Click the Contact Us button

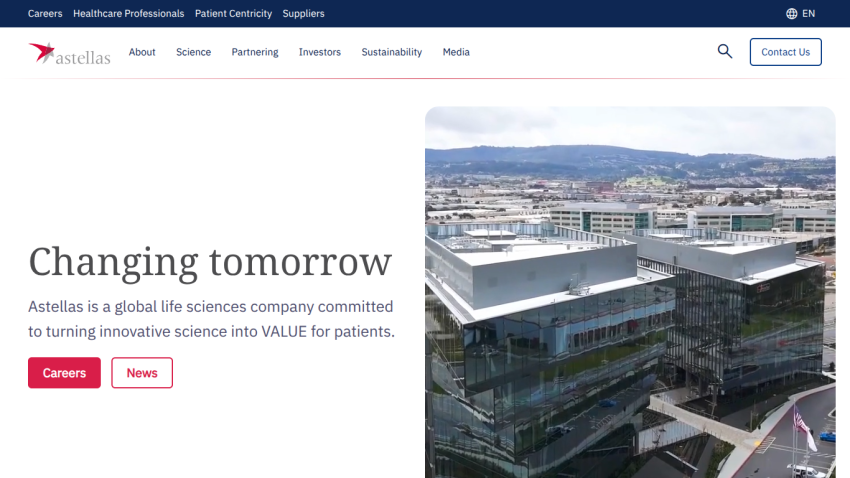click(785, 52)
